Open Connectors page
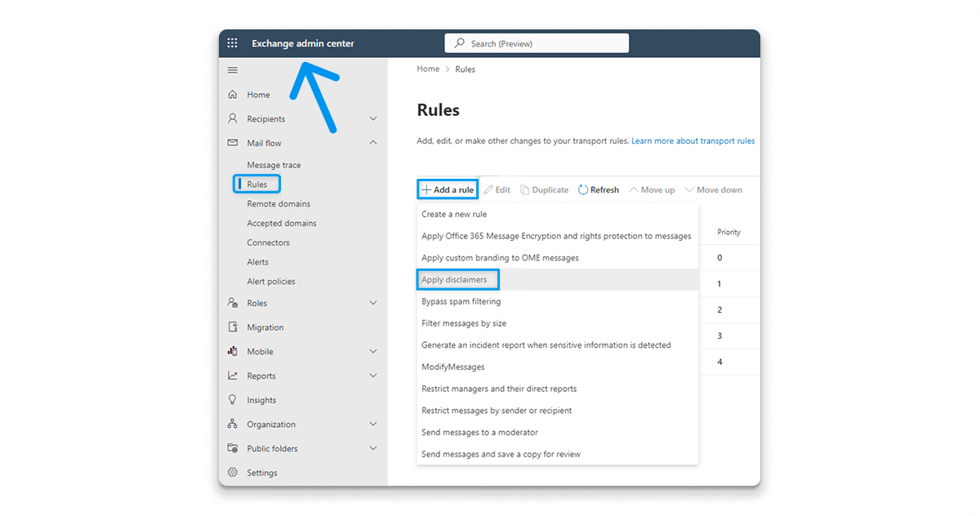 point(269,242)
